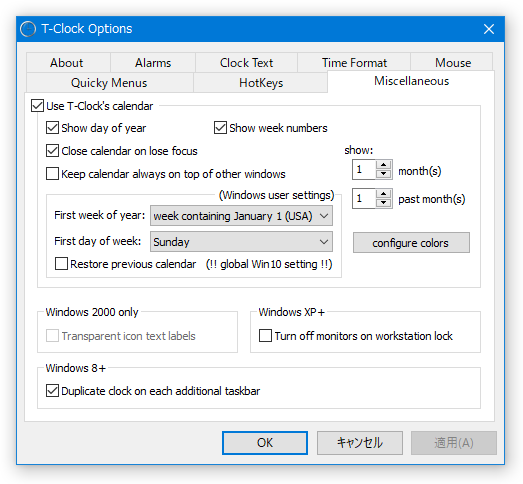This screenshot has height=484, width=523.
Task: Select the Miscellaneous tab
Action: tap(411, 81)
